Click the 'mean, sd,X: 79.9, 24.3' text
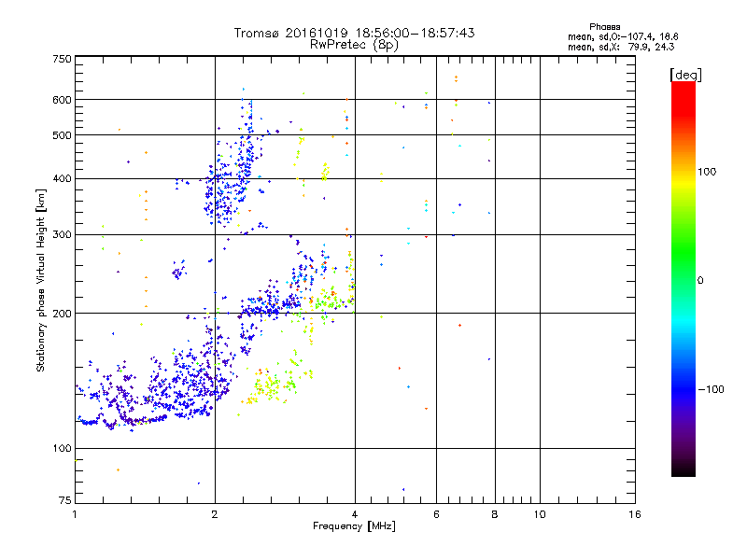This screenshot has width=747, height=560. [621, 47]
